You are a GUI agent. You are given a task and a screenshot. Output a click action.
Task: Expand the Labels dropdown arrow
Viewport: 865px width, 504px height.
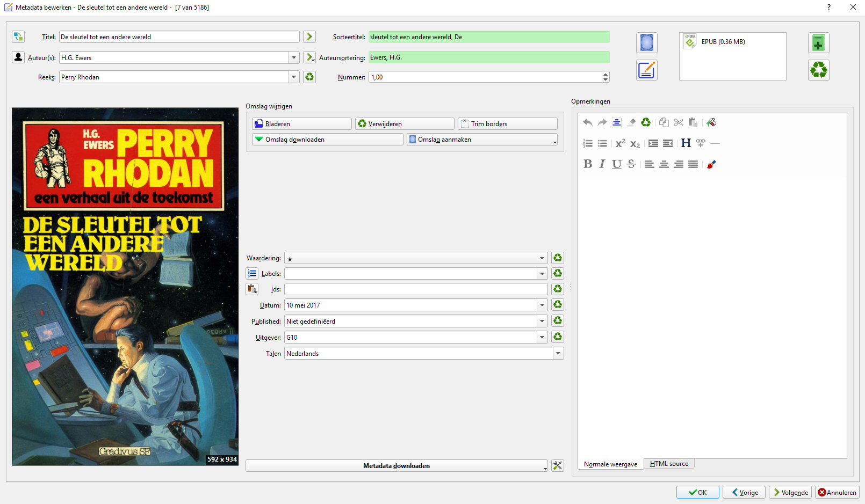542,274
